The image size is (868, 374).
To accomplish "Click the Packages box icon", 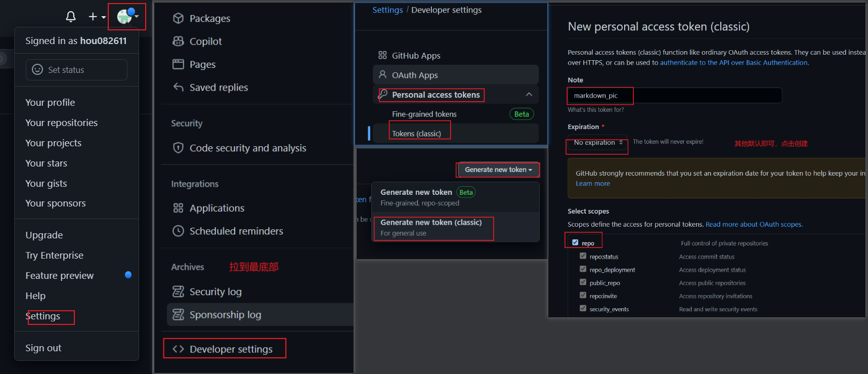I will coord(178,18).
